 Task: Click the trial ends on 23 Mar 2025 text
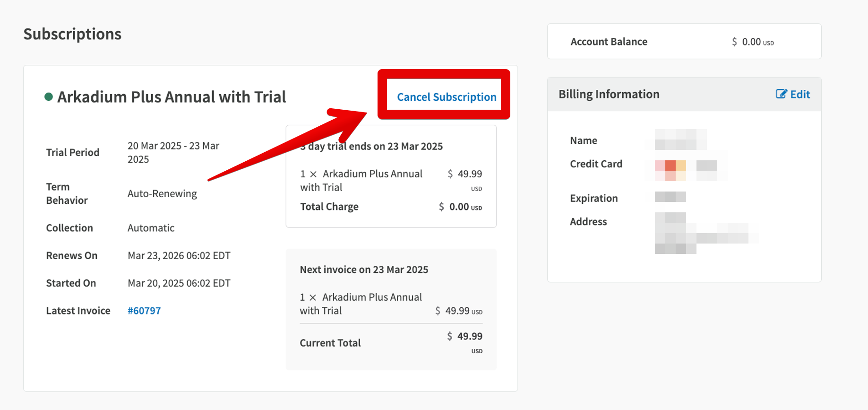tap(371, 146)
